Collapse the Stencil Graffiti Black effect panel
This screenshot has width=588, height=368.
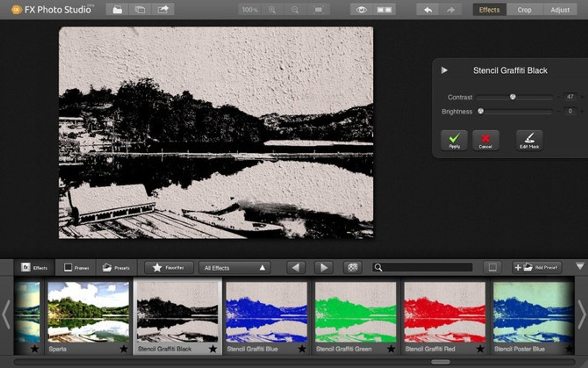444,70
